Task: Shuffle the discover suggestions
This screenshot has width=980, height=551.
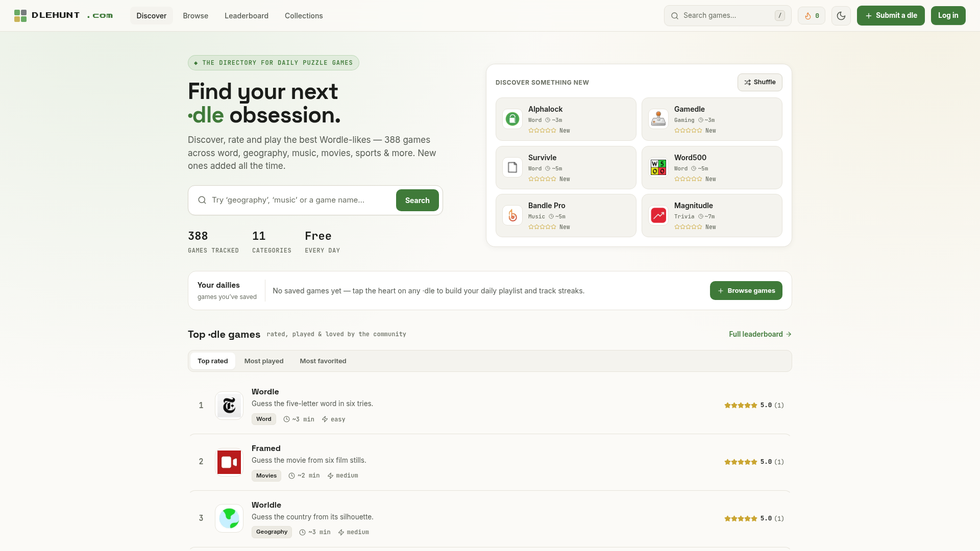Action: click(x=760, y=82)
